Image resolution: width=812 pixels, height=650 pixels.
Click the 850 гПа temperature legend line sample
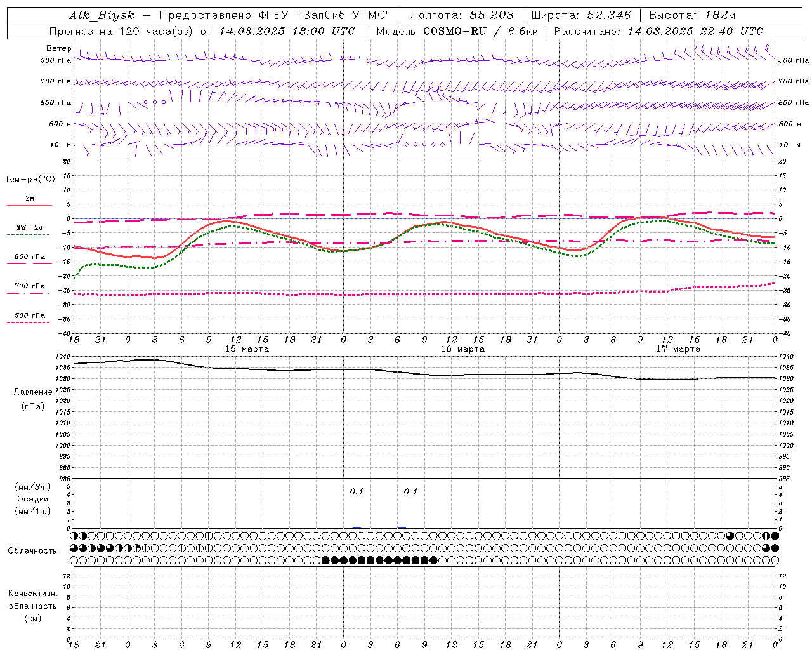click(29, 264)
